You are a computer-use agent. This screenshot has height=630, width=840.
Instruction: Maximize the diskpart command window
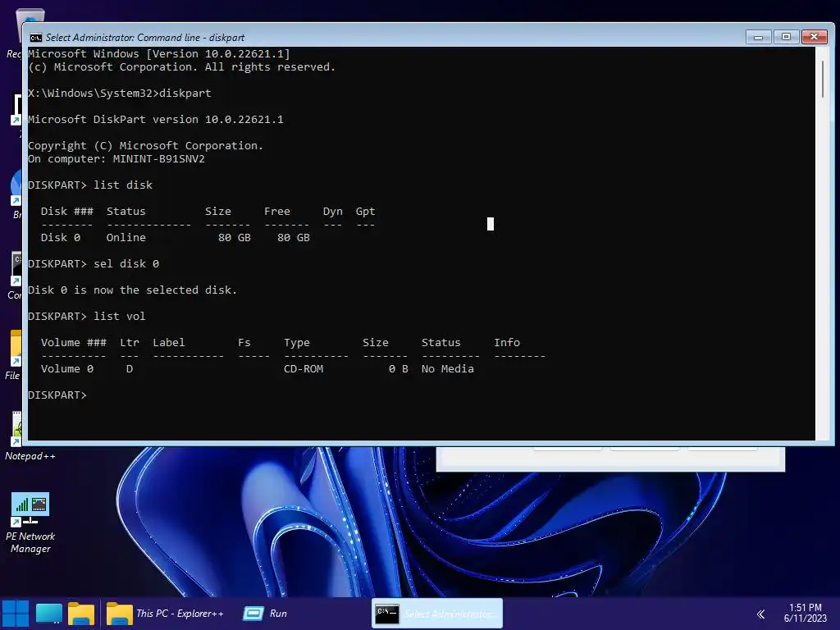pyautogui.click(x=786, y=37)
